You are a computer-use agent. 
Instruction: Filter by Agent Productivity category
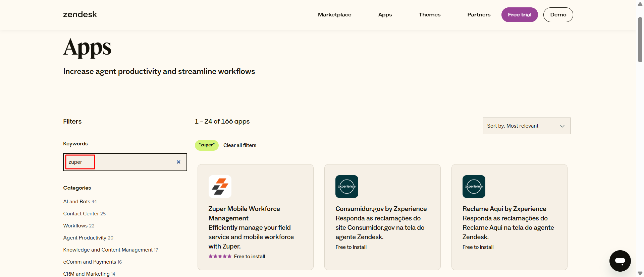(x=88, y=238)
